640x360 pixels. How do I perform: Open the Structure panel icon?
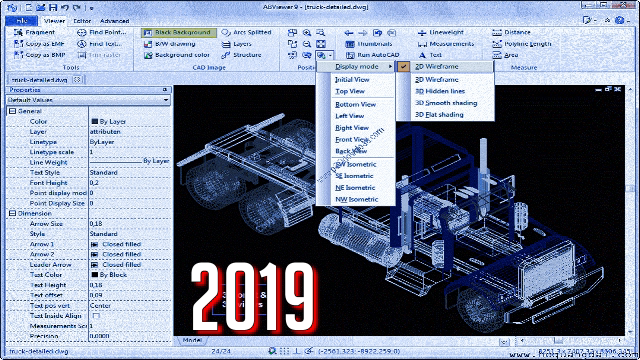(x=226, y=55)
